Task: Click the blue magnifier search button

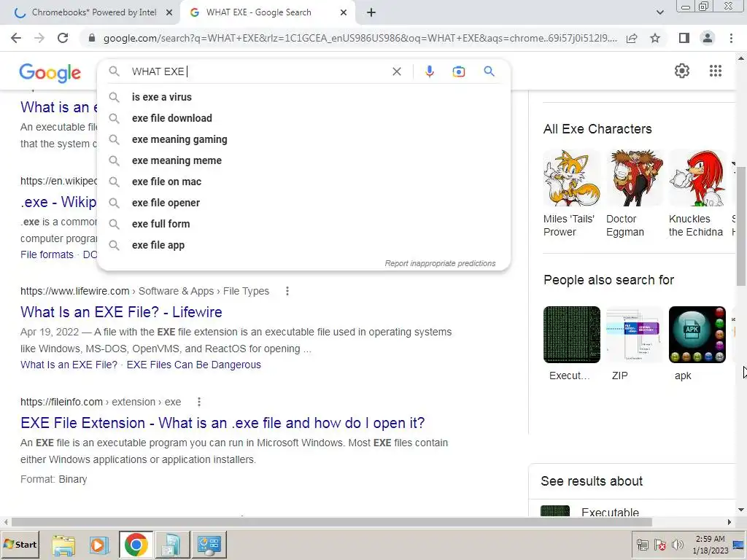Action: tap(489, 71)
